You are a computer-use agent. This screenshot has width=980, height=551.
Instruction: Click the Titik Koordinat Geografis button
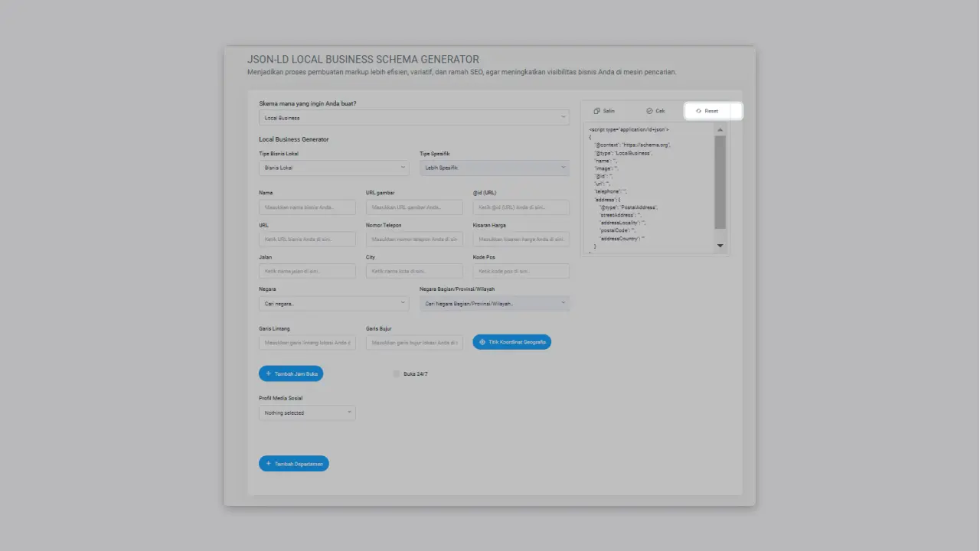tap(511, 342)
